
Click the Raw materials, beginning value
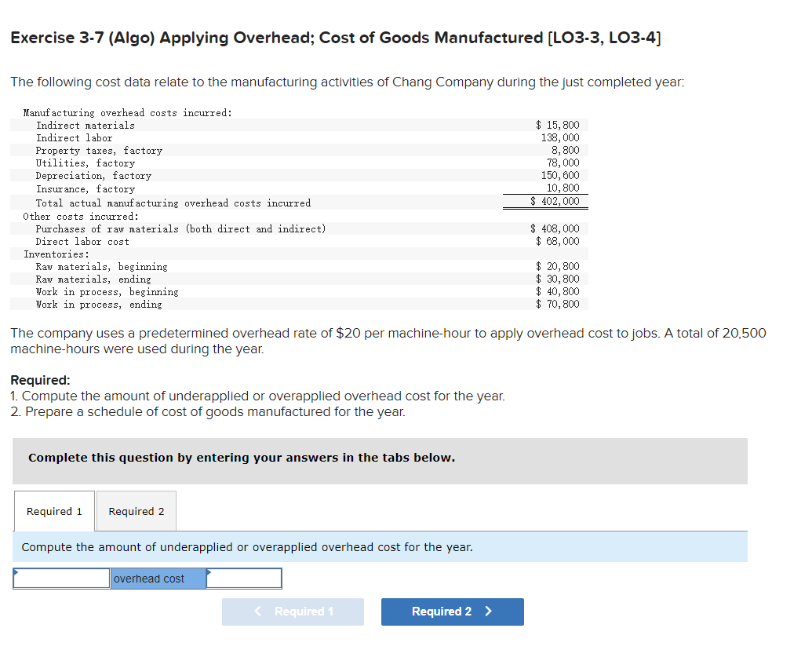(559, 266)
